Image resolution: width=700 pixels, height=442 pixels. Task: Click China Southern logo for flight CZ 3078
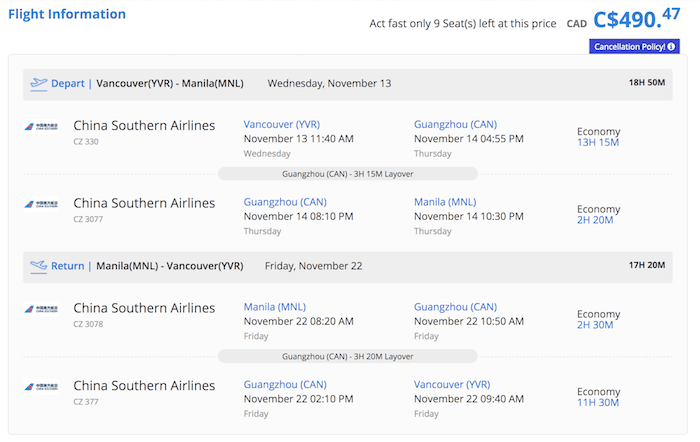pos(41,309)
